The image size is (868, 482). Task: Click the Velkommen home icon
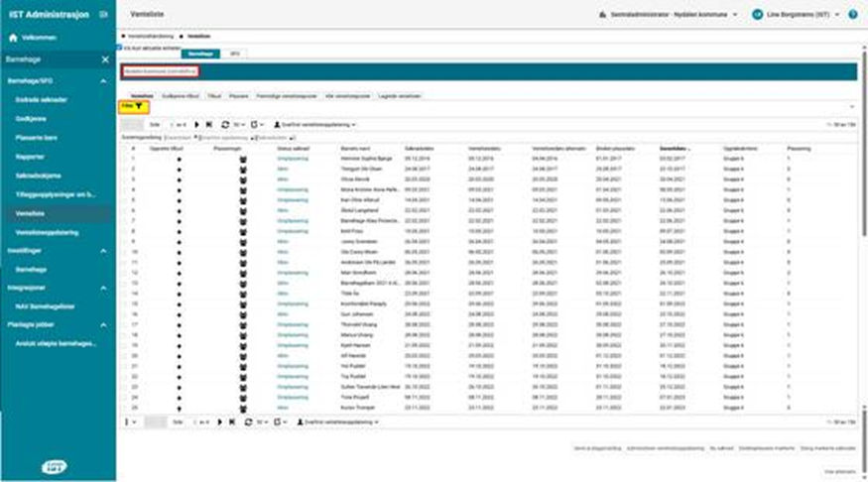tap(13, 37)
